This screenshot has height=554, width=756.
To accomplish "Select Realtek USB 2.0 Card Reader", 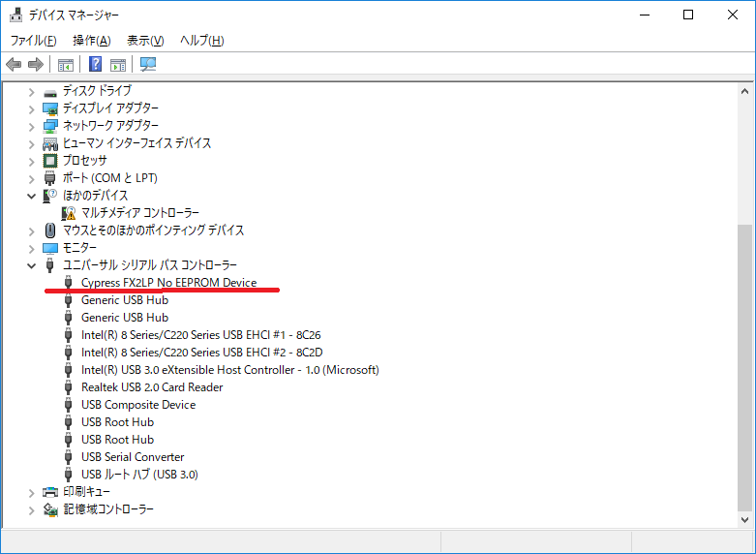I will (152, 387).
